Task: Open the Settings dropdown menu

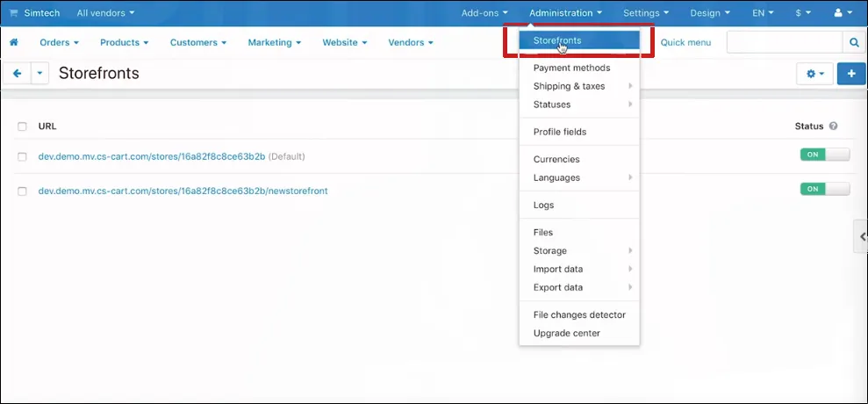Action: (x=646, y=13)
